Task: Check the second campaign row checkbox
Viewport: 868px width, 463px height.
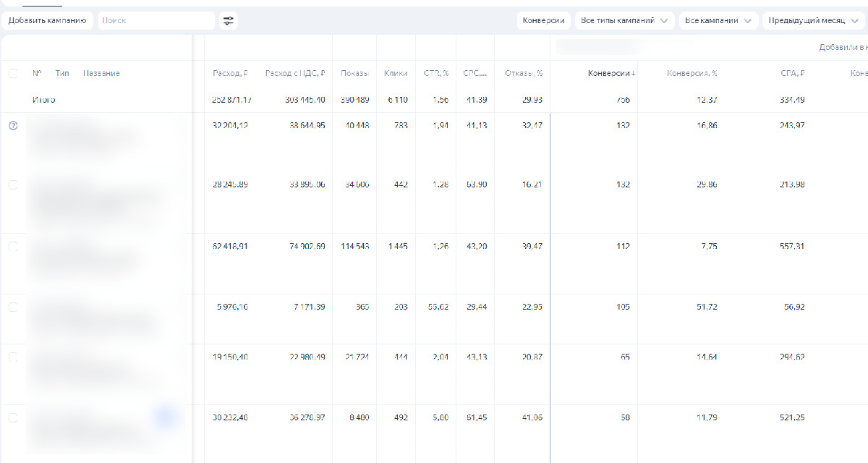Action: click(x=13, y=185)
